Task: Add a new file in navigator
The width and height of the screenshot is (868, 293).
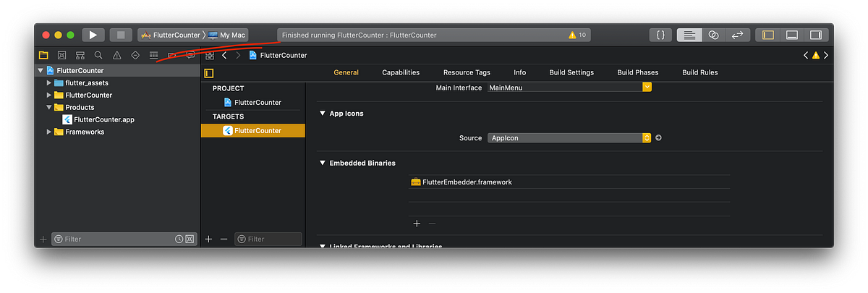Action: (x=43, y=239)
